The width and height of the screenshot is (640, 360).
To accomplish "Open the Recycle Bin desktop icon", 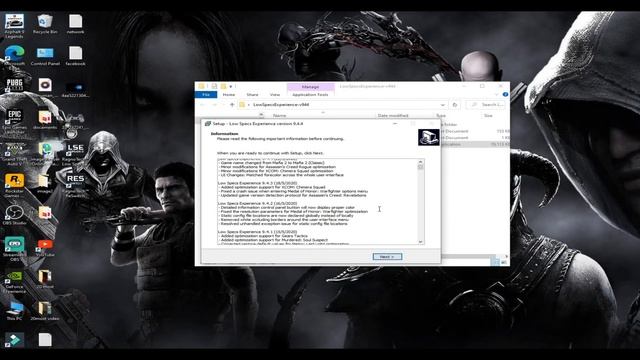I will 45,24.
